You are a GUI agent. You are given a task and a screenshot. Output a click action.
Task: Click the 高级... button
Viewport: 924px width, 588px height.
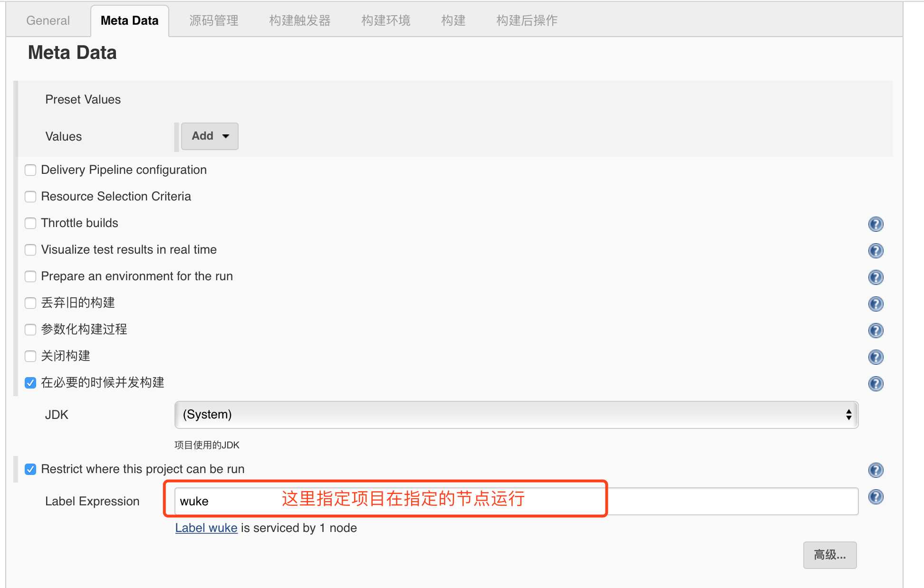[x=830, y=555]
